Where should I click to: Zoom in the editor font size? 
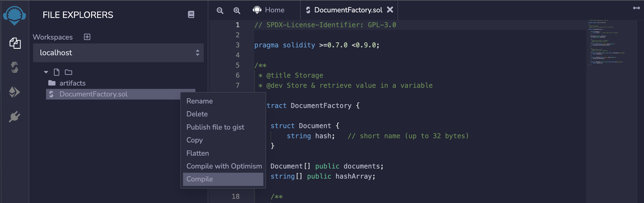pos(237,10)
